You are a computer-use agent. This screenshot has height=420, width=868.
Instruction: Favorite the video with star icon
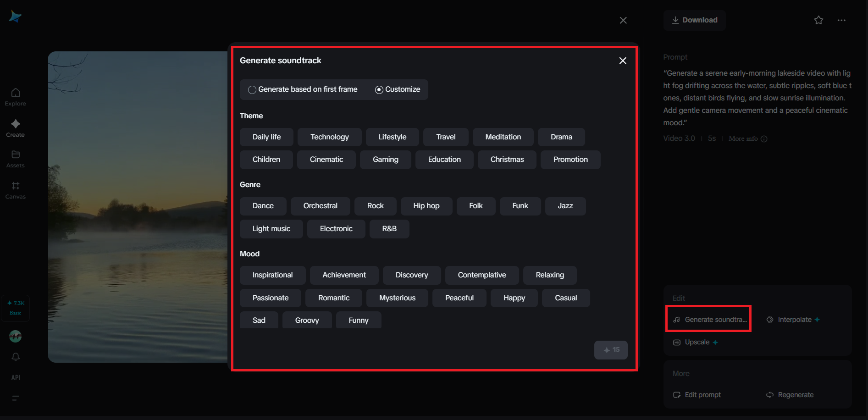pos(818,20)
